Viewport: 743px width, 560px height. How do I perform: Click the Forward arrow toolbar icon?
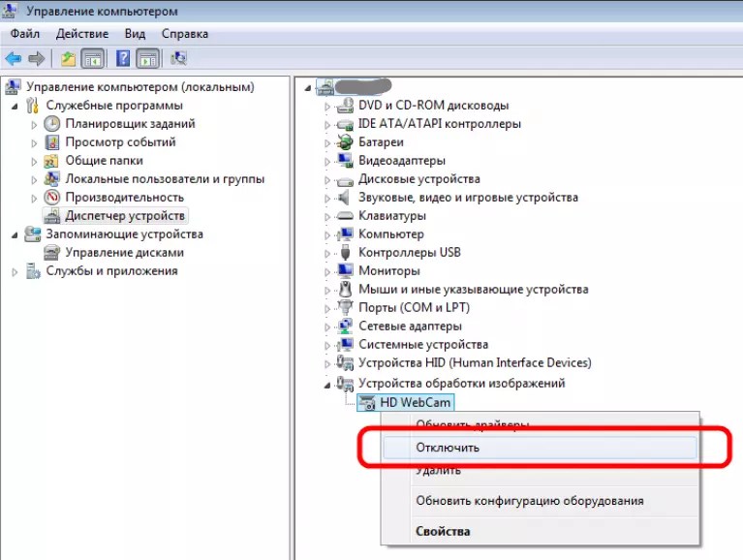tap(37, 59)
